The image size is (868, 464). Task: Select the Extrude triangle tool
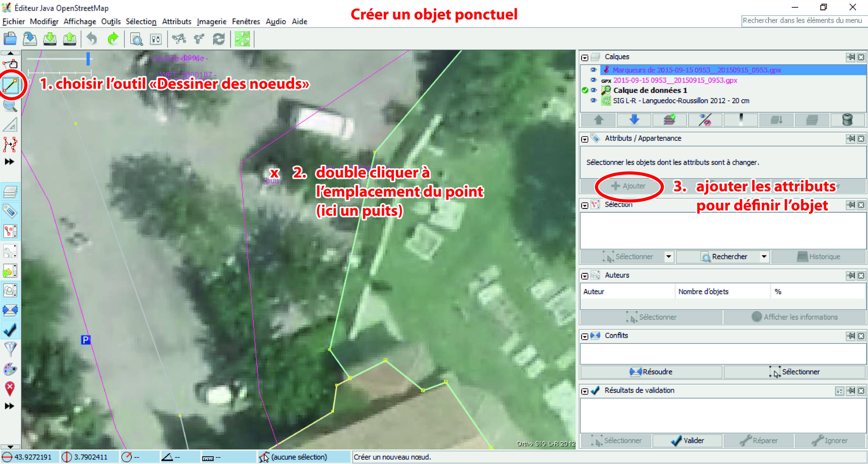[10, 125]
